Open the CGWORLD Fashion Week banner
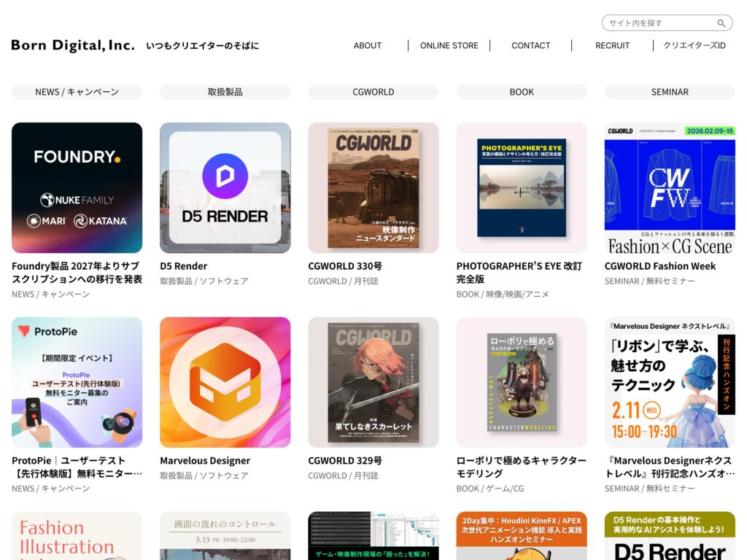 click(670, 187)
